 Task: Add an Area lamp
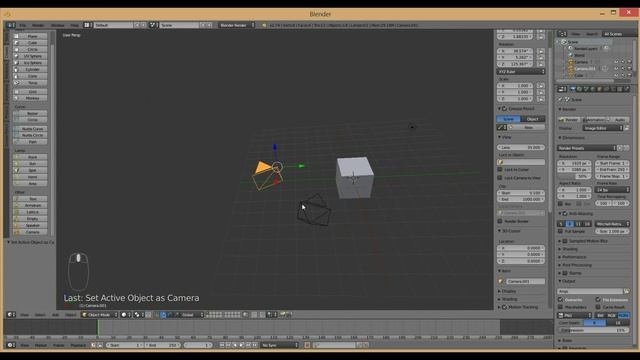pos(30,184)
